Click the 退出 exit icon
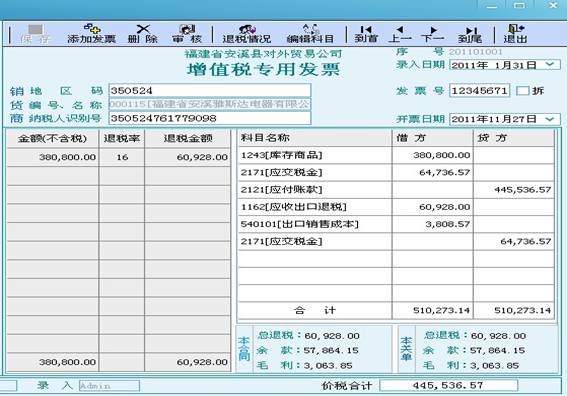567x396 pixels. point(515,34)
